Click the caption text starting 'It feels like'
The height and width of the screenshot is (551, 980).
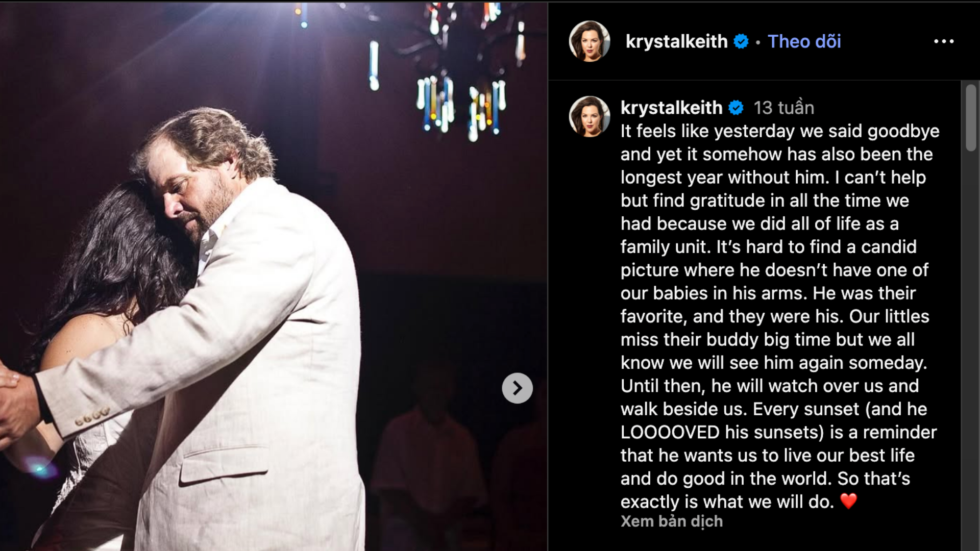coord(779,316)
